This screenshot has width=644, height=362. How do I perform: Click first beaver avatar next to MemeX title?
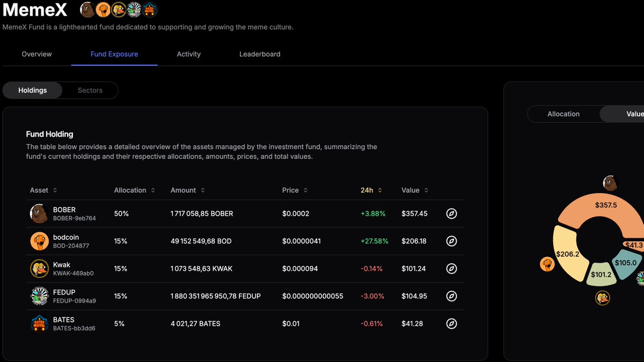point(87,10)
